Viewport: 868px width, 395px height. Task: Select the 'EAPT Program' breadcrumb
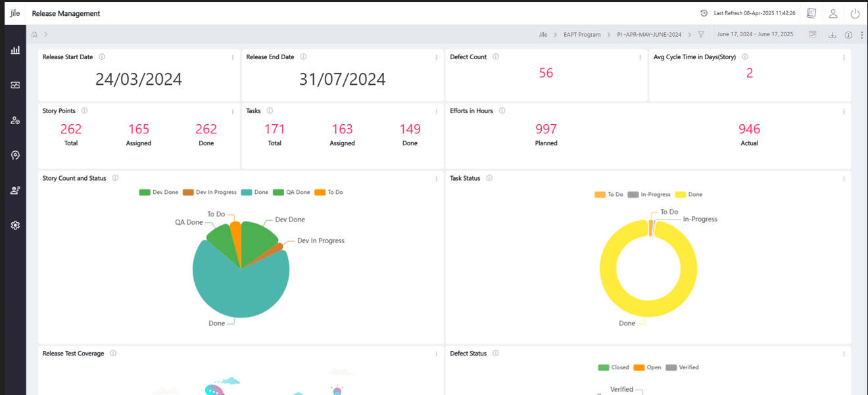point(582,35)
